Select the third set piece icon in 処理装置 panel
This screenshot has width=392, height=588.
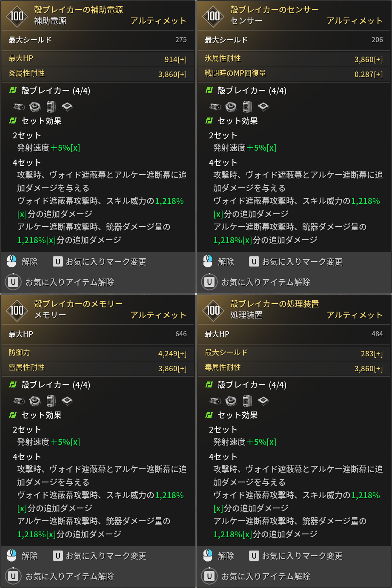[x=247, y=400]
